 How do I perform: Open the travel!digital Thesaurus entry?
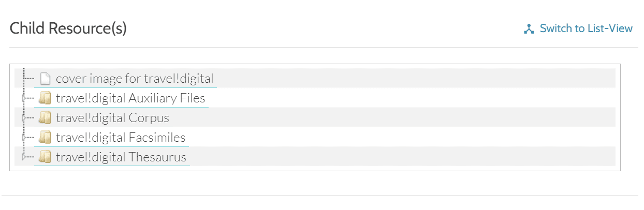(x=121, y=157)
